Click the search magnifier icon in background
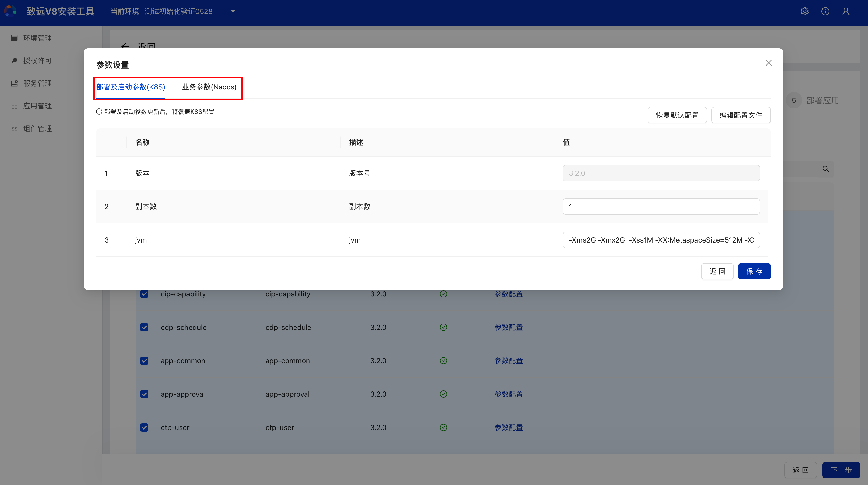 826,169
